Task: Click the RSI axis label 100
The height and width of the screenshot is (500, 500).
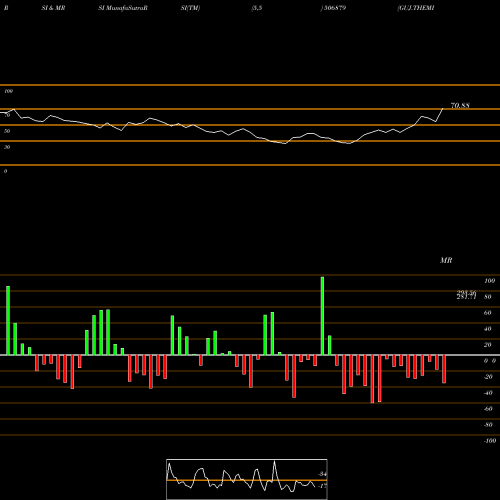Action: [x=8, y=91]
